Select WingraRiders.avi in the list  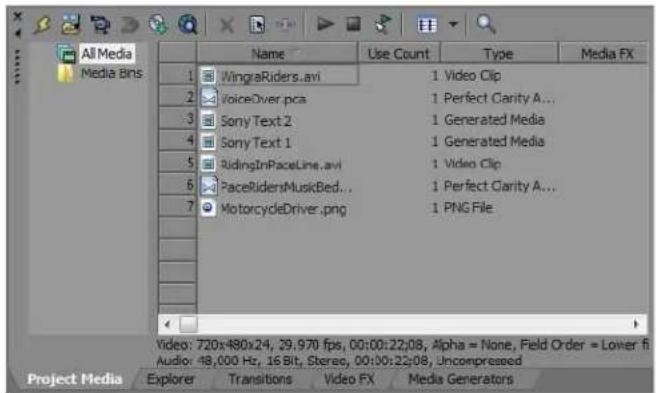(x=270, y=76)
